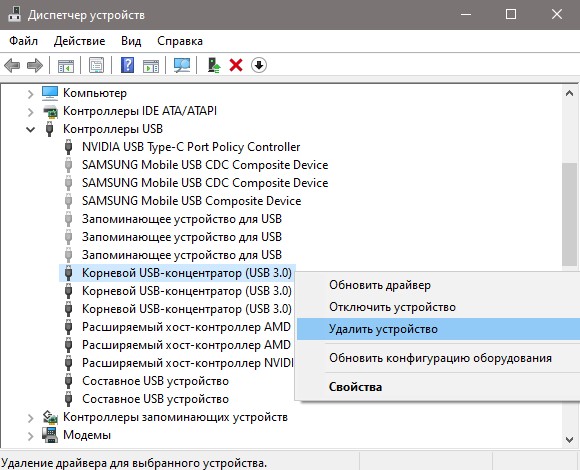This screenshot has width=580, height=470.
Task: Click the scrollbar up arrow
Action: click(570, 93)
